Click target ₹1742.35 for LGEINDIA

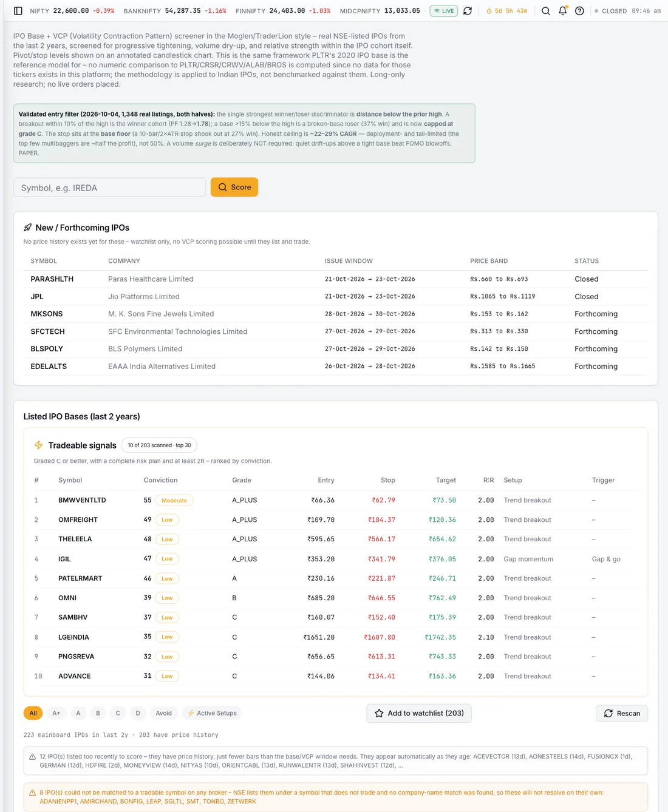pyautogui.click(x=440, y=637)
